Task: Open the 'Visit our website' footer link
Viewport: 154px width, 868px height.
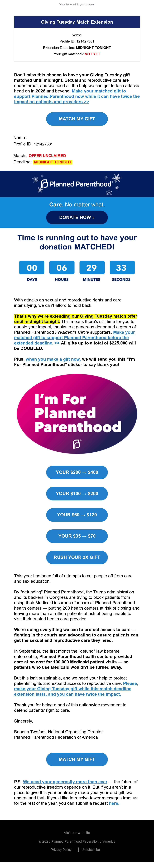Action: tap(77, 833)
